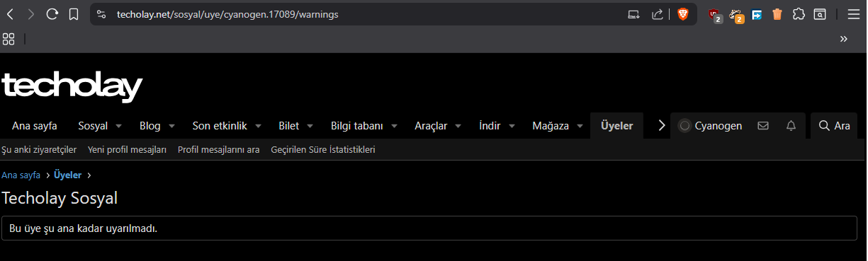Show hidden bookmarks with the double chevron

tap(844, 39)
